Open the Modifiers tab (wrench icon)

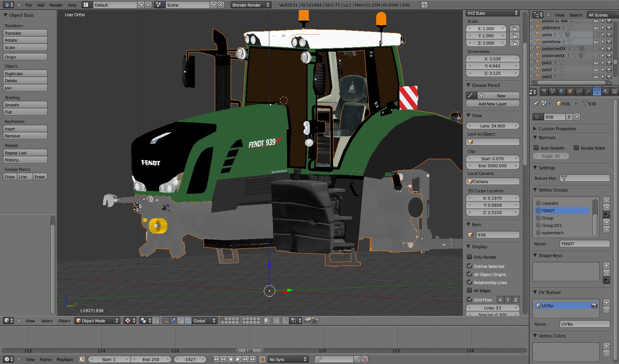(588, 91)
